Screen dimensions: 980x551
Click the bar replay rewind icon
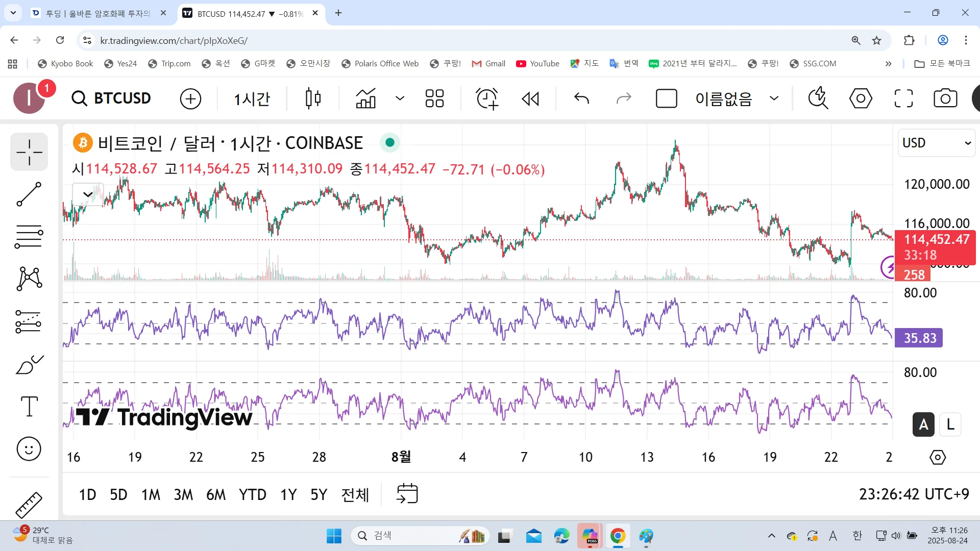pyautogui.click(x=530, y=98)
